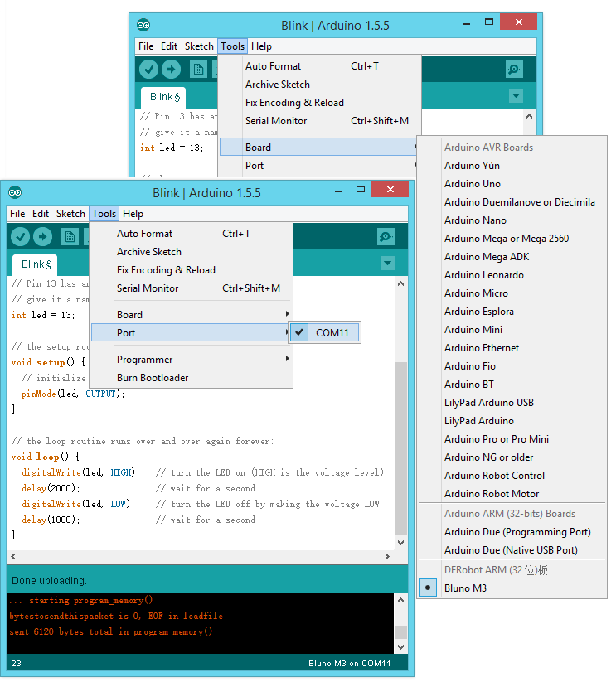Select Arduino Nano board

tap(512, 220)
